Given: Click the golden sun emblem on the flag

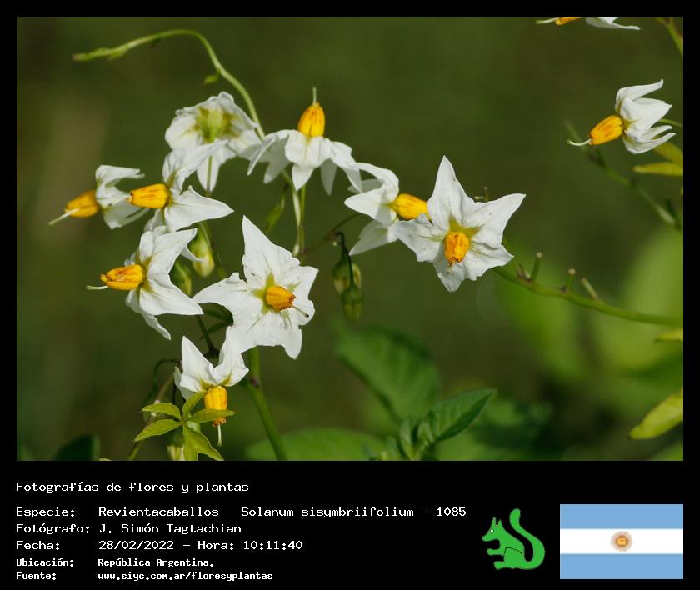Looking at the screenshot, I should (x=621, y=542).
